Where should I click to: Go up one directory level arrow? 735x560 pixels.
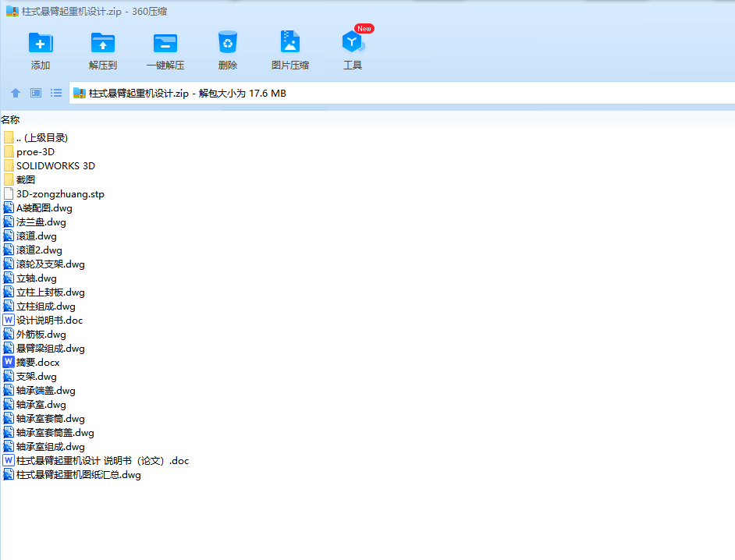tap(16, 93)
